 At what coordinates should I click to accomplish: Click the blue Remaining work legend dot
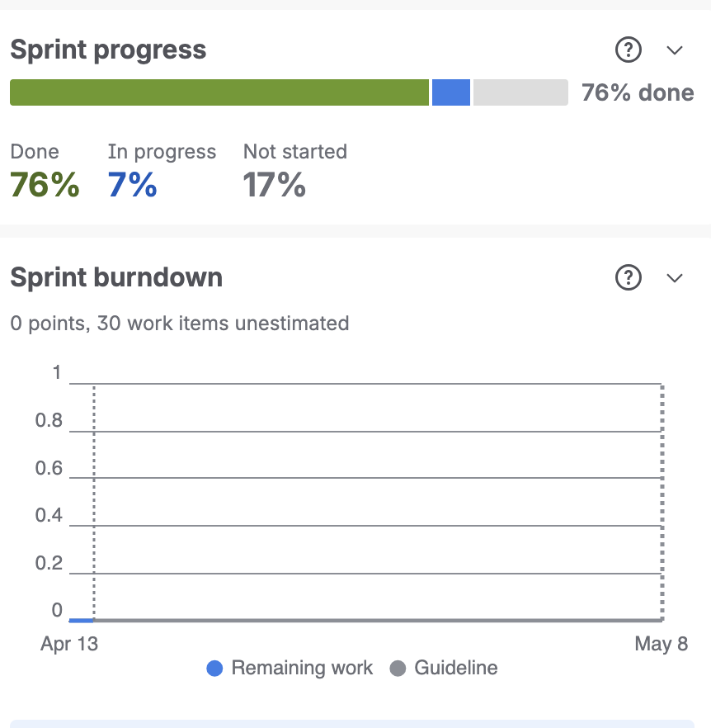tap(214, 668)
